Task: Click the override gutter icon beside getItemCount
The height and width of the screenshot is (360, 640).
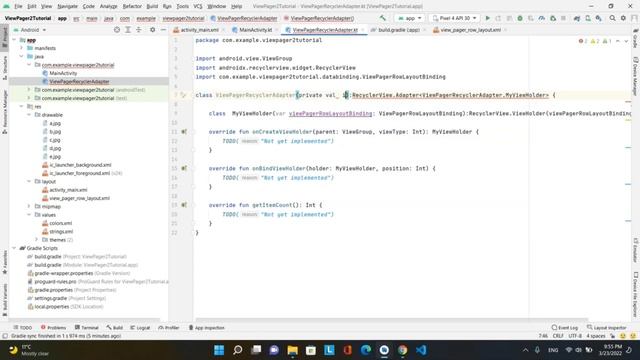Action: coord(184,205)
